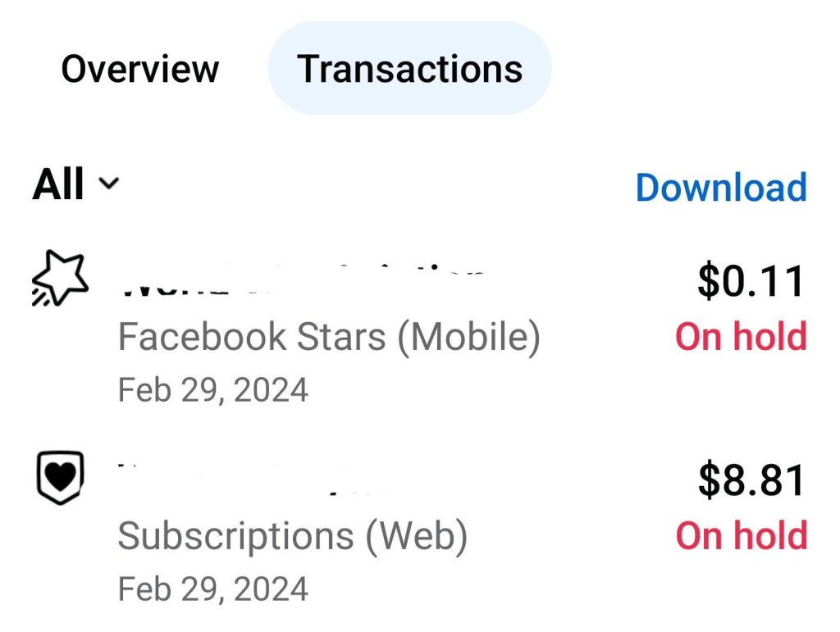Switch to the Overview tab
This screenshot has width=840, height=632.
point(139,69)
